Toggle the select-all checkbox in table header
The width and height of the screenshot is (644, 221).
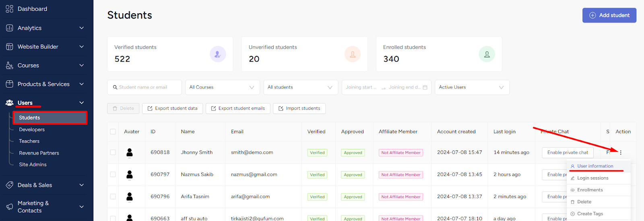(x=113, y=132)
